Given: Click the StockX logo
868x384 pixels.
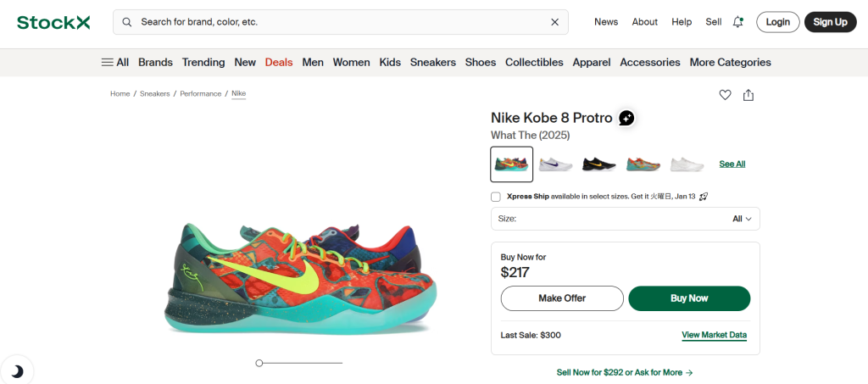Looking at the screenshot, I should [53, 22].
